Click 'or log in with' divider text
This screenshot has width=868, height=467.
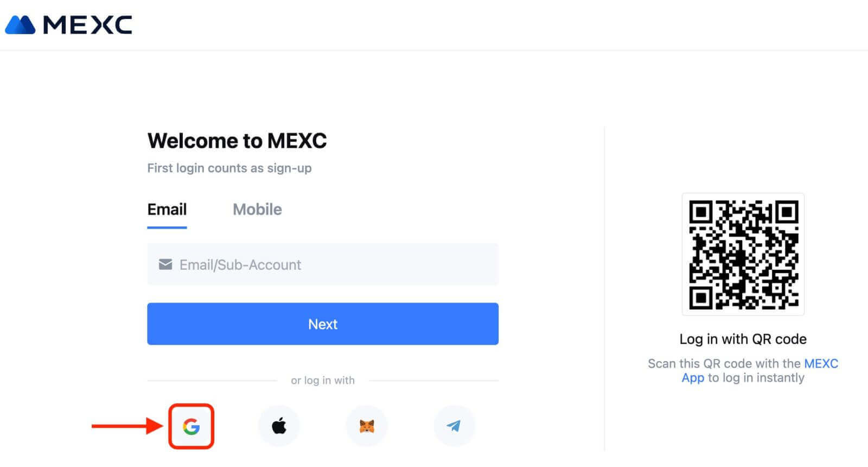click(323, 381)
